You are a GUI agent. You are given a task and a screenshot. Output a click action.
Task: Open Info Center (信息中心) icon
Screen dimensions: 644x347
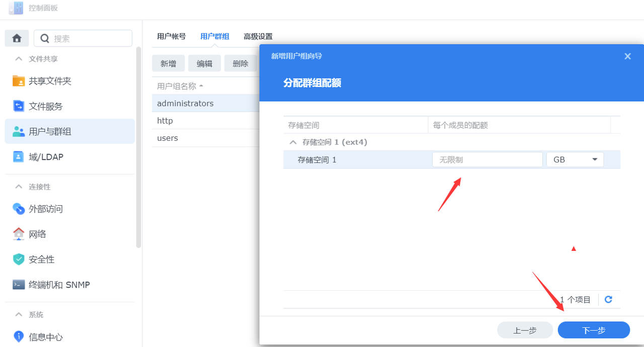tap(19, 336)
